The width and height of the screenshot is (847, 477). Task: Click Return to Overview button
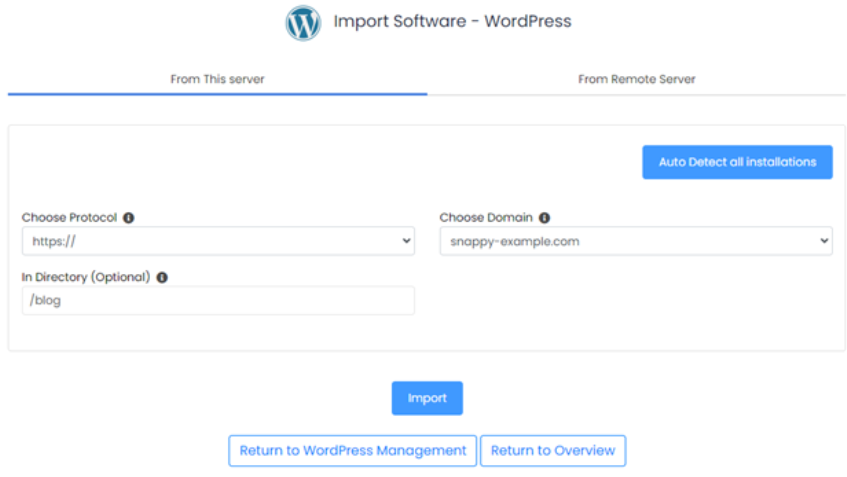tap(553, 451)
